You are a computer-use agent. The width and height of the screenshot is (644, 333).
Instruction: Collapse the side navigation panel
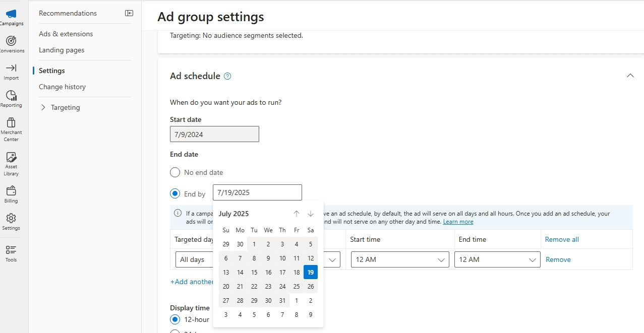tap(129, 13)
